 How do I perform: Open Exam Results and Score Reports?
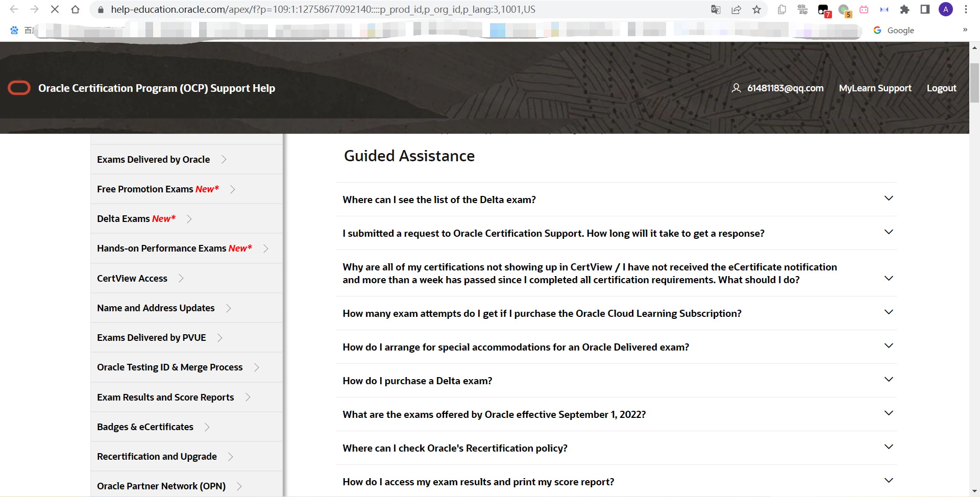[x=186, y=397]
